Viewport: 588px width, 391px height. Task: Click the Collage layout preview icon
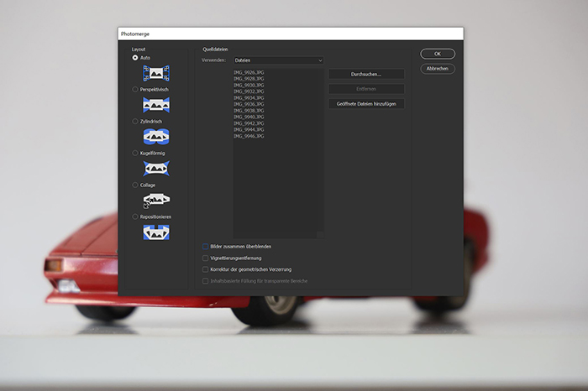156,200
